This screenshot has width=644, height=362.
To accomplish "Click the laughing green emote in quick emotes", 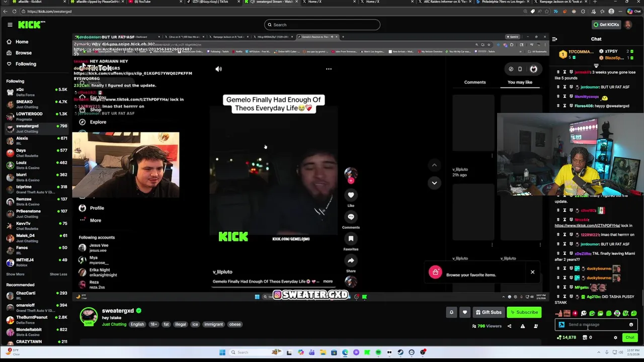I will coord(592,313).
